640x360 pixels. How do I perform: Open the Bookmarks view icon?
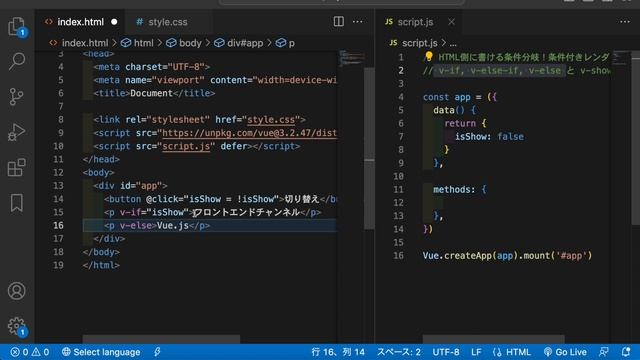point(17,203)
